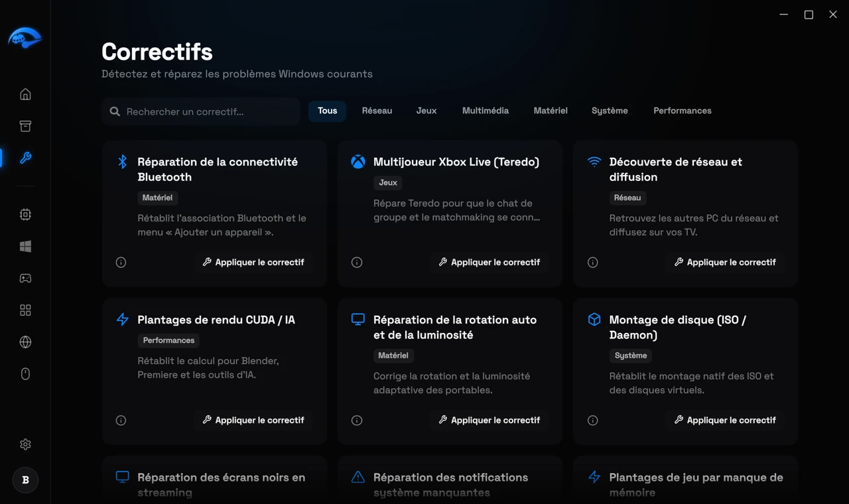Image resolution: width=849 pixels, height=504 pixels.
Task: Switch to the Performances filter tab
Action: [x=683, y=111]
